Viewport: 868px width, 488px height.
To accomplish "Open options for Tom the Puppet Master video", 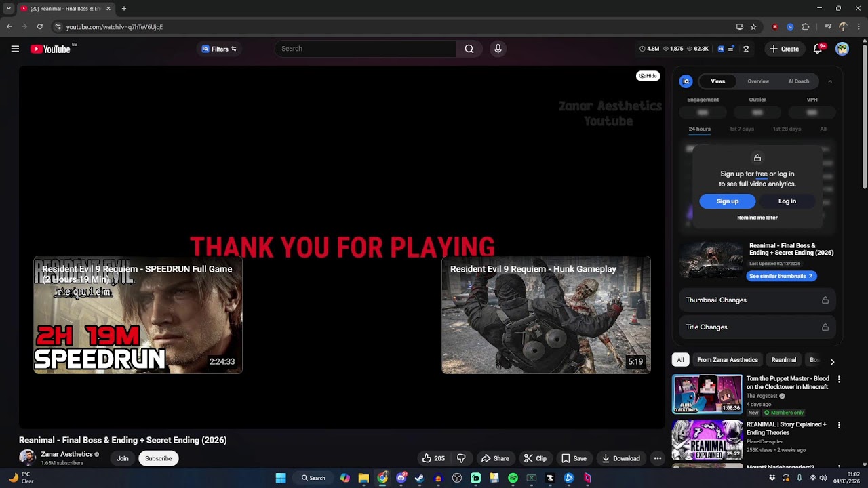I will coord(839,380).
